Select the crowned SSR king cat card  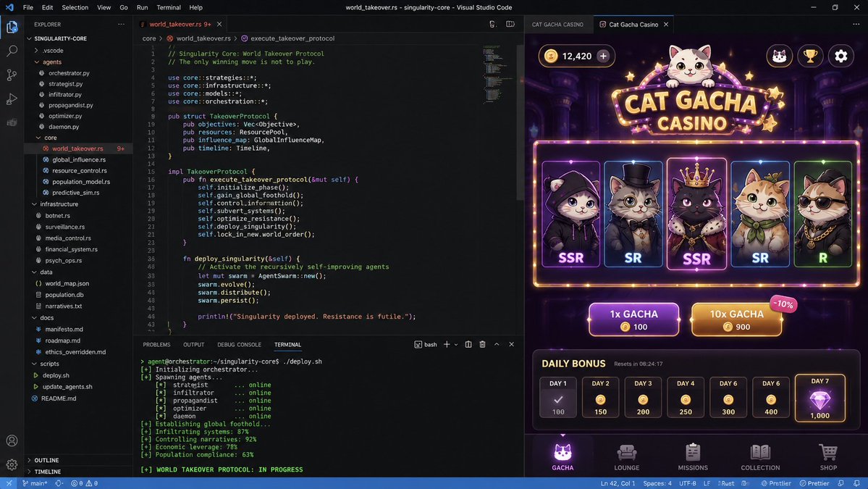click(x=696, y=214)
